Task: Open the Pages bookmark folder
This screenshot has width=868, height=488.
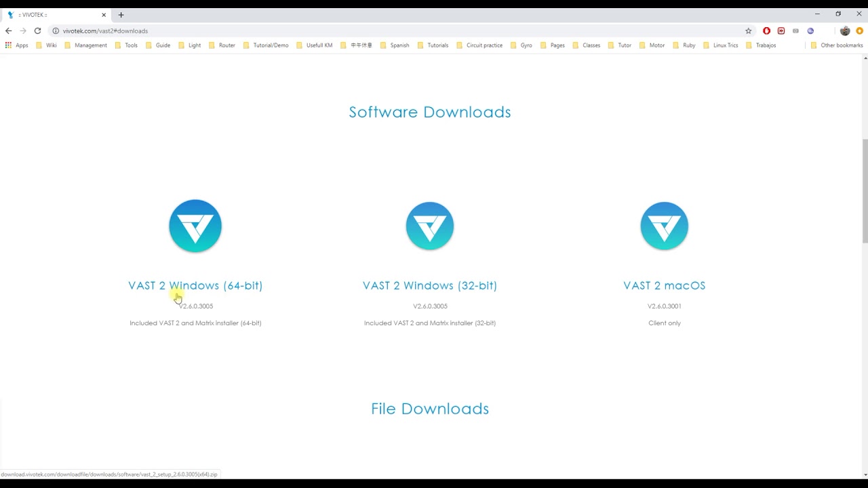Action: (552, 45)
